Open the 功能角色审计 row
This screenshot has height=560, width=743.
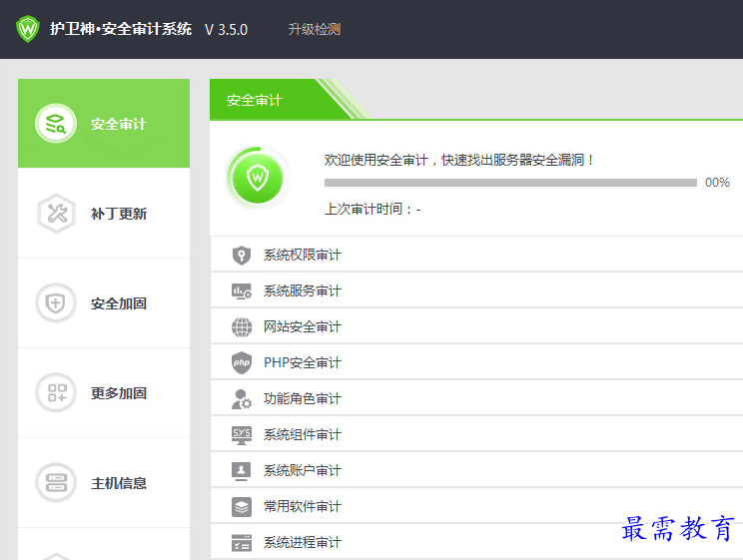pyautogui.click(x=476, y=398)
